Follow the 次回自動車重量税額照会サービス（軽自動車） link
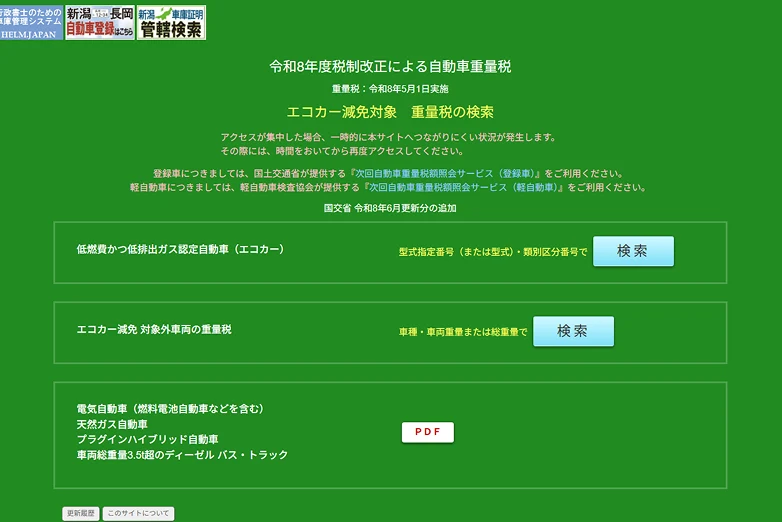Image resolution: width=782 pixels, height=522 pixels. [x=463, y=187]
